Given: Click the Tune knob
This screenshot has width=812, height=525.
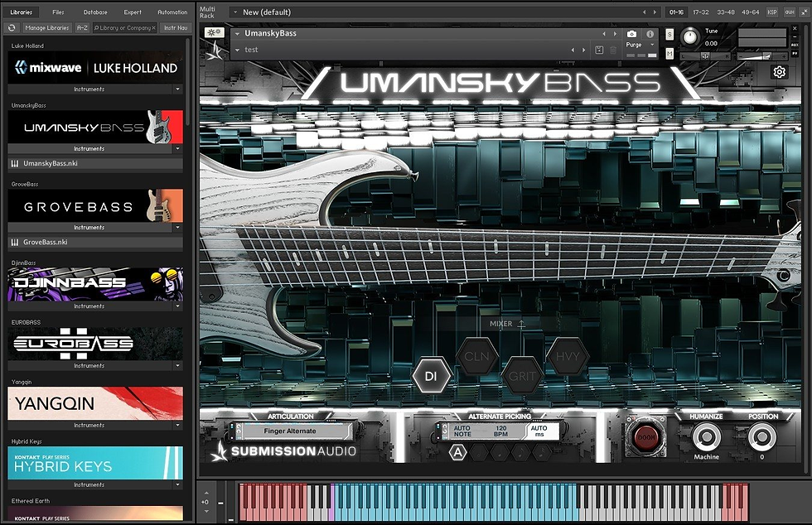Looking at the screenshot, I should 689,36.
